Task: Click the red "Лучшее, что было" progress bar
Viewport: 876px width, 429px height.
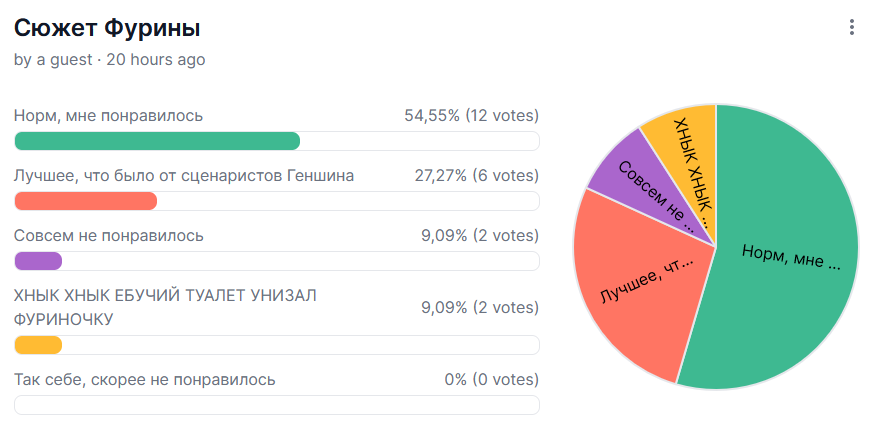Action: 86,201
